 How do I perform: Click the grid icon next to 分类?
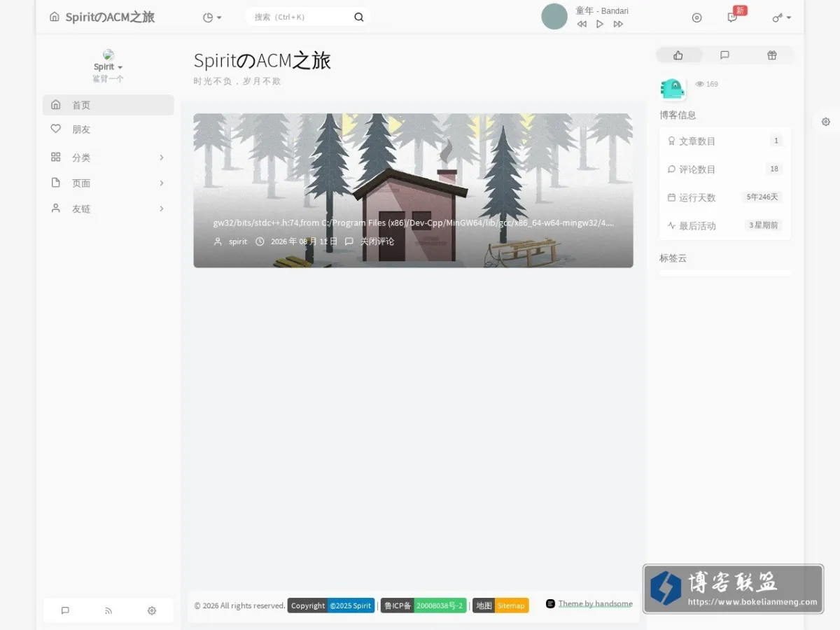(x=56, y=157)
